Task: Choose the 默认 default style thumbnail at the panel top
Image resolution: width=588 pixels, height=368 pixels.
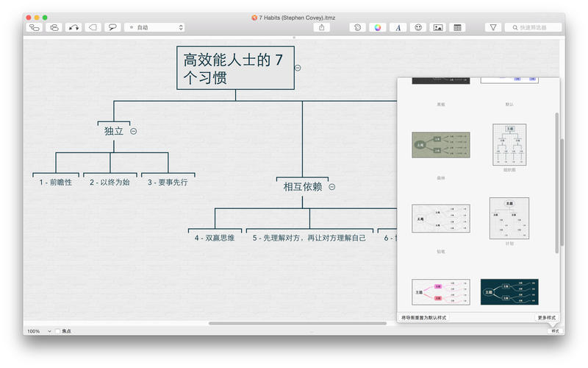Action: click(x=509, y=80)
